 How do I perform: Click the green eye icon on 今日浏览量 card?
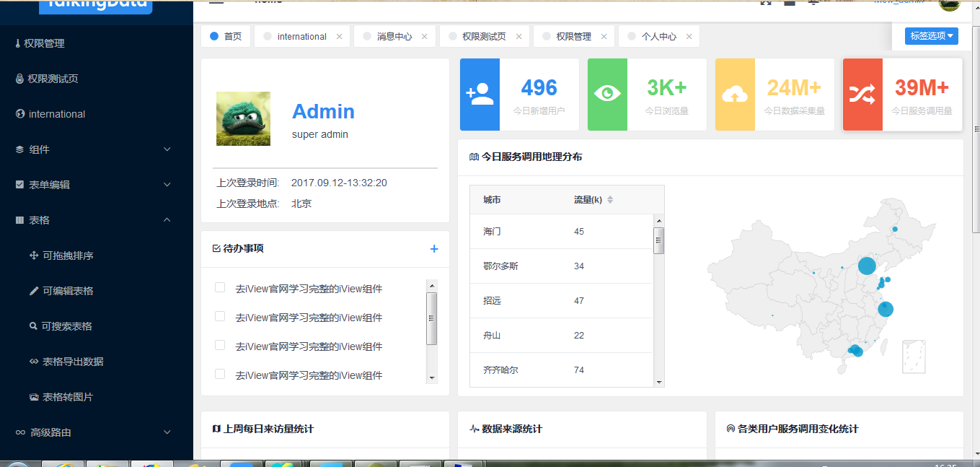(607, 95)
